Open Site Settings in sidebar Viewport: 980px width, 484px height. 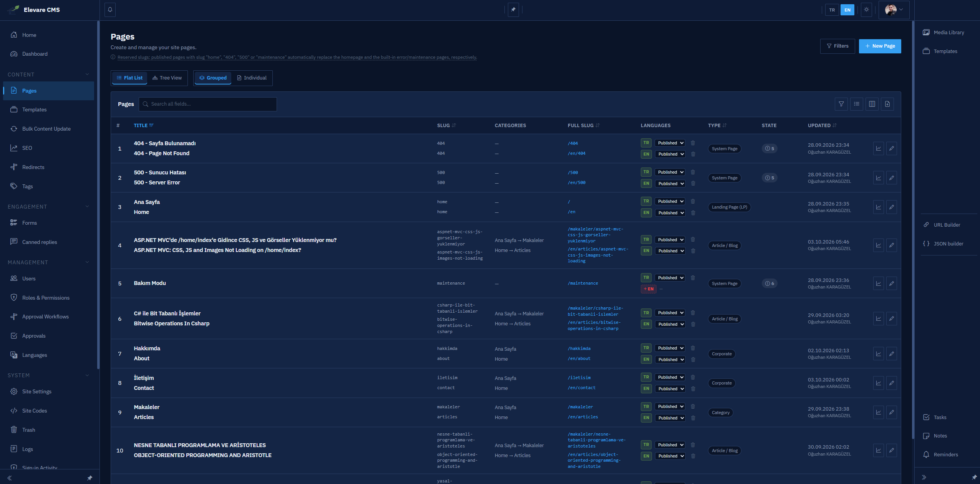tap(48, 391)
